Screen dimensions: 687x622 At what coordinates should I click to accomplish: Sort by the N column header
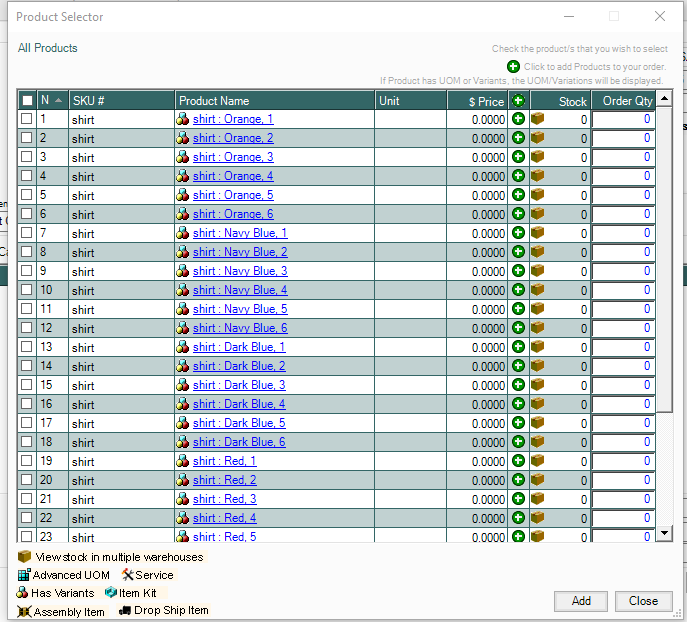(x=52, y=101)
